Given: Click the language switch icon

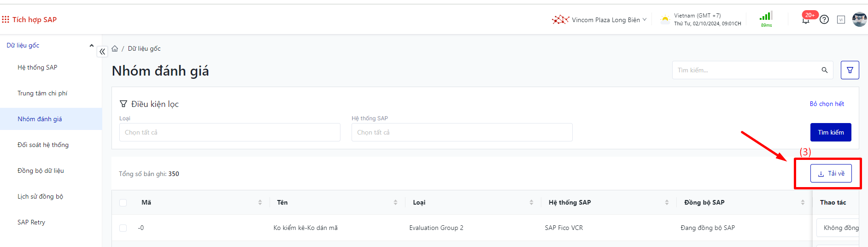Looking at the screenshot, I should click(x=841, y=20).
